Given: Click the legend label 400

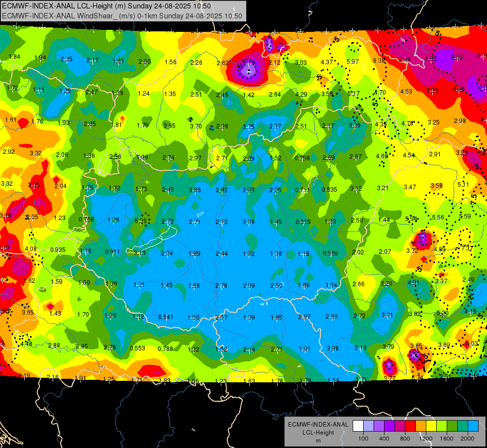Looking at the screenshot, I should pyautogui.click(x=384, y=439).
